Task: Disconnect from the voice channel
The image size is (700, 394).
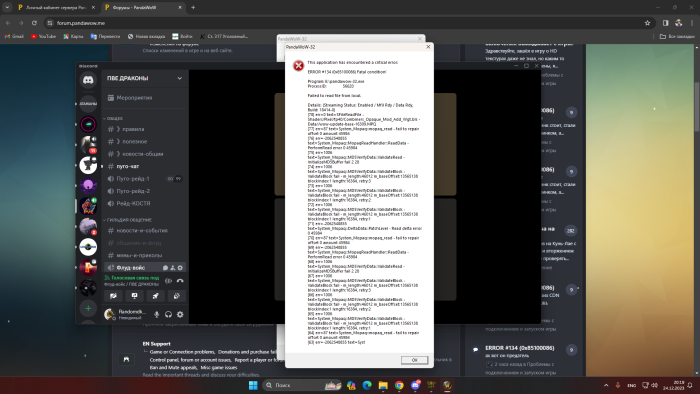Action: pos(180,281)
